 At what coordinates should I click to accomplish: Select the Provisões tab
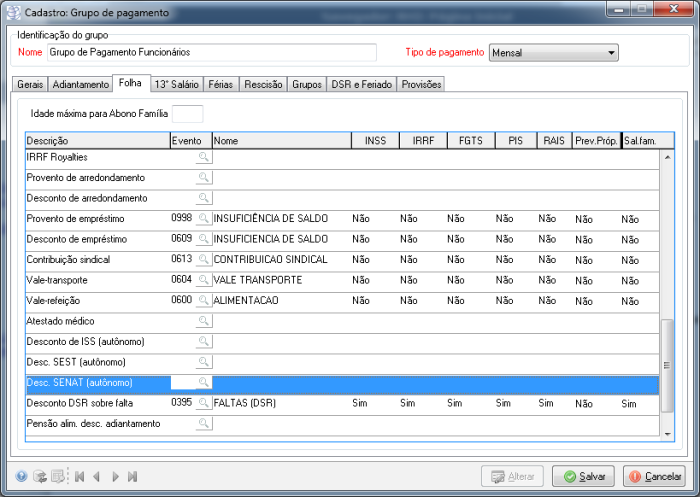coord(421,85)
